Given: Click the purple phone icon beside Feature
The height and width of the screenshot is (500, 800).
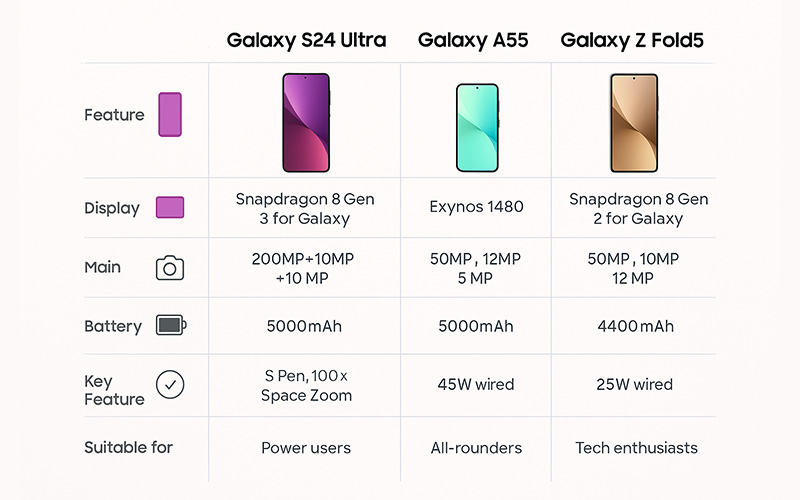Looking at the screenshot, I should tap(170, 114).
